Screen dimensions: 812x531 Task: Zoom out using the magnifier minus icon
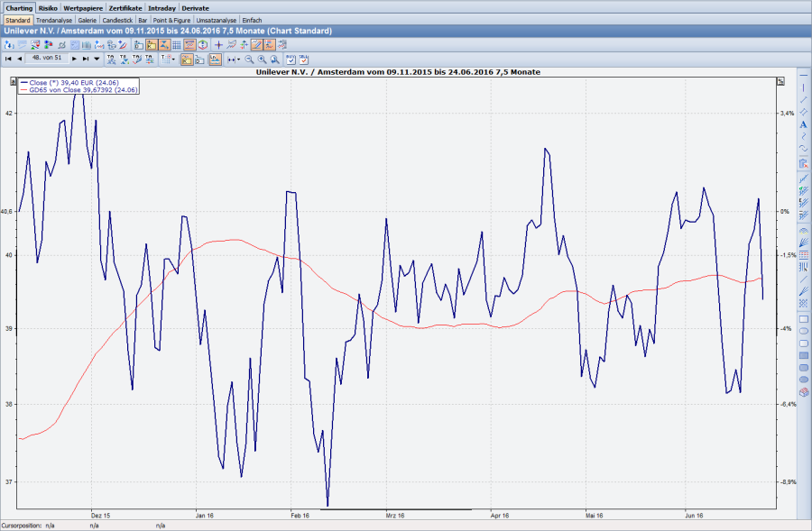pyautogui.click(x=249, y=60)
